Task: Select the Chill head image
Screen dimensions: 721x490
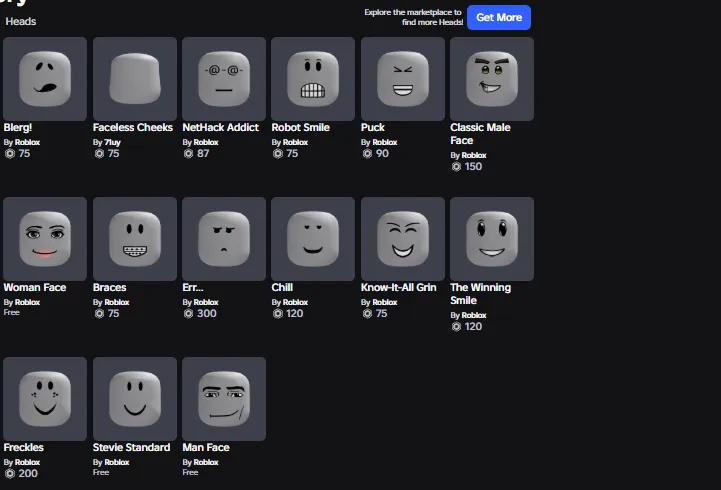Action: (313, 239)
